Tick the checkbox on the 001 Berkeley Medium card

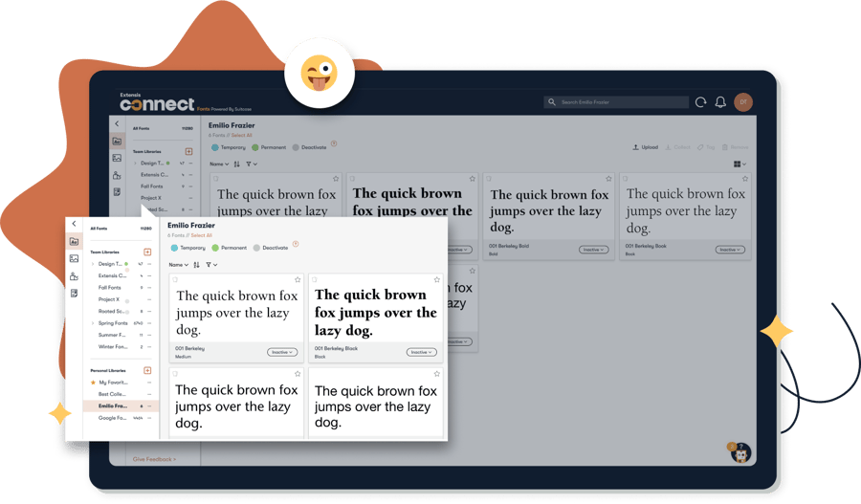pos(175,280)
